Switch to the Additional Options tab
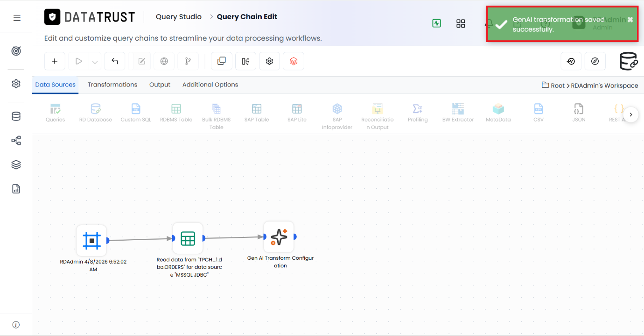This screenshot has height=336, width=644. coord(210,85)
